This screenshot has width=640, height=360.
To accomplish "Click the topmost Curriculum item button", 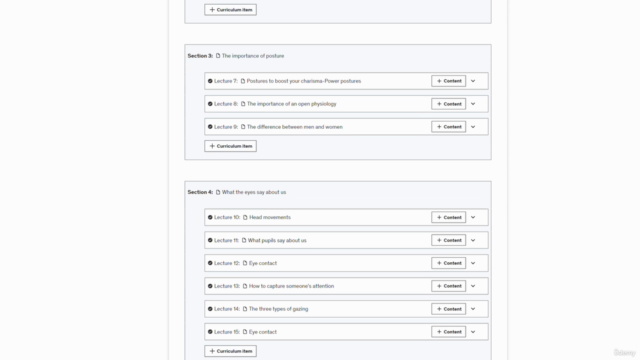I will click(231, 10).
